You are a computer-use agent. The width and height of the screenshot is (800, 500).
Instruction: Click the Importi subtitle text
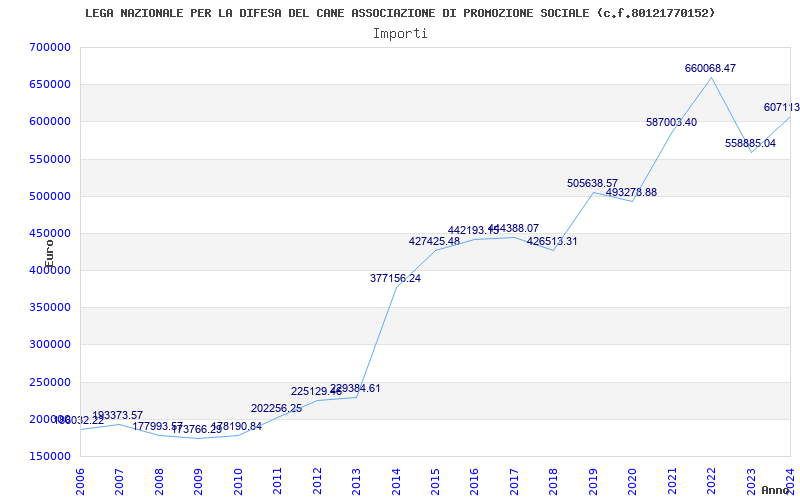[x=400, y=34]
